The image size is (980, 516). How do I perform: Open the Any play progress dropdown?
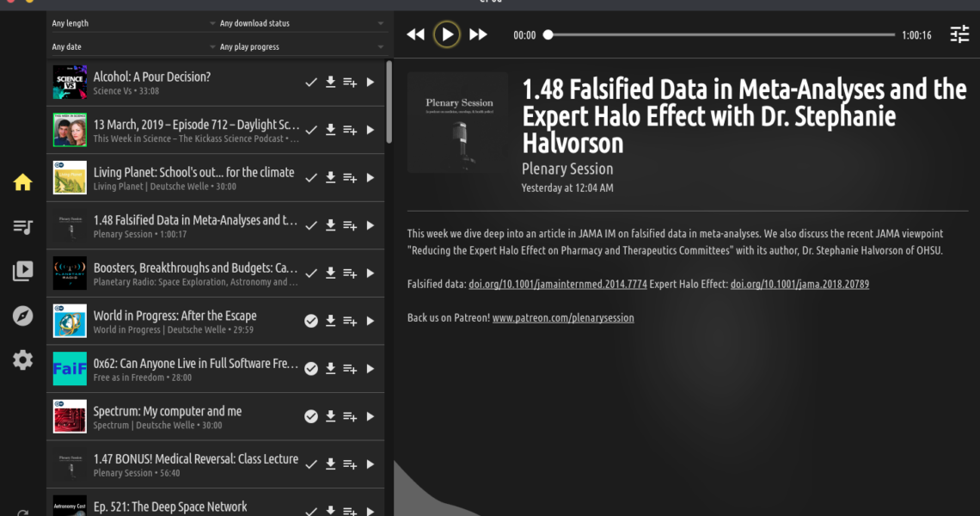point(299,46)
